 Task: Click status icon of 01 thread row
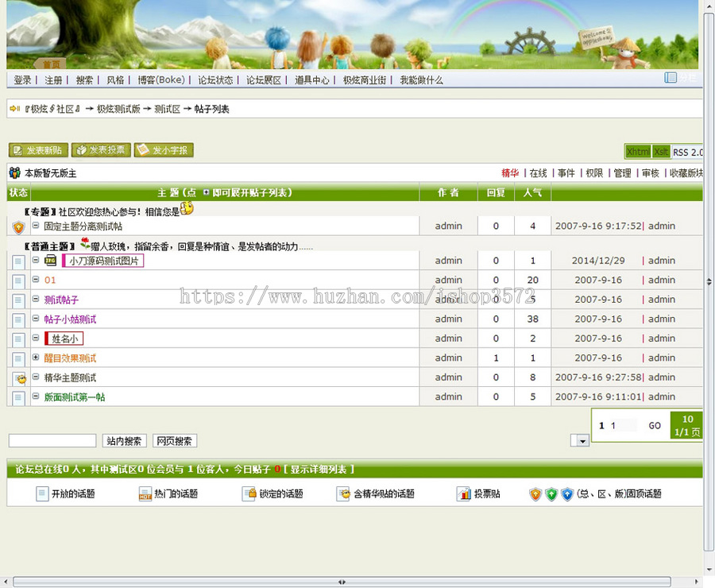(18, 281)
